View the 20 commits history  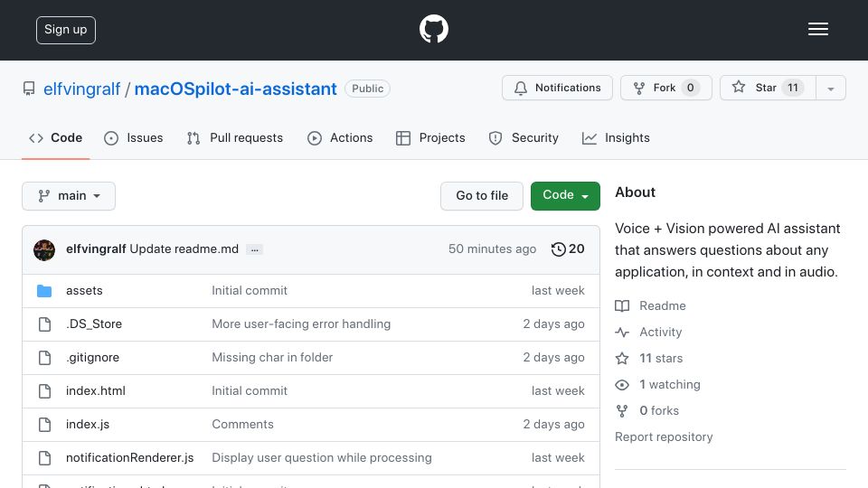[568, 249]
